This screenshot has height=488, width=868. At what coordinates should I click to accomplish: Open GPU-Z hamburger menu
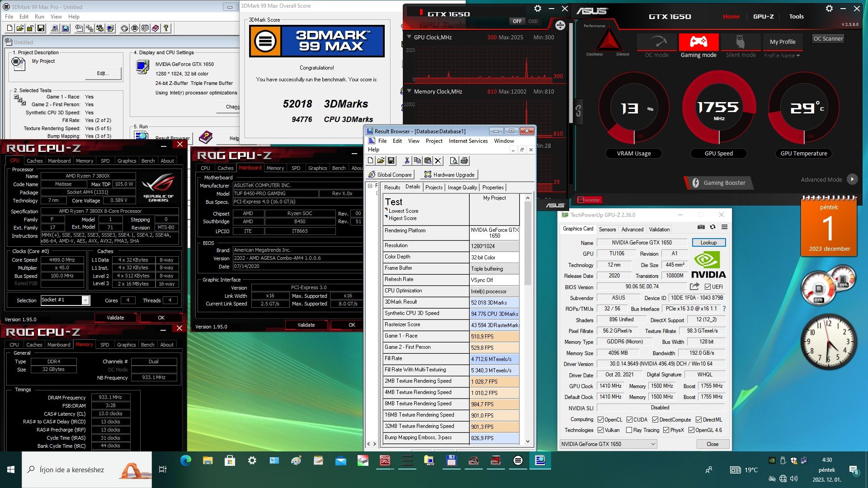coord(724,227)
